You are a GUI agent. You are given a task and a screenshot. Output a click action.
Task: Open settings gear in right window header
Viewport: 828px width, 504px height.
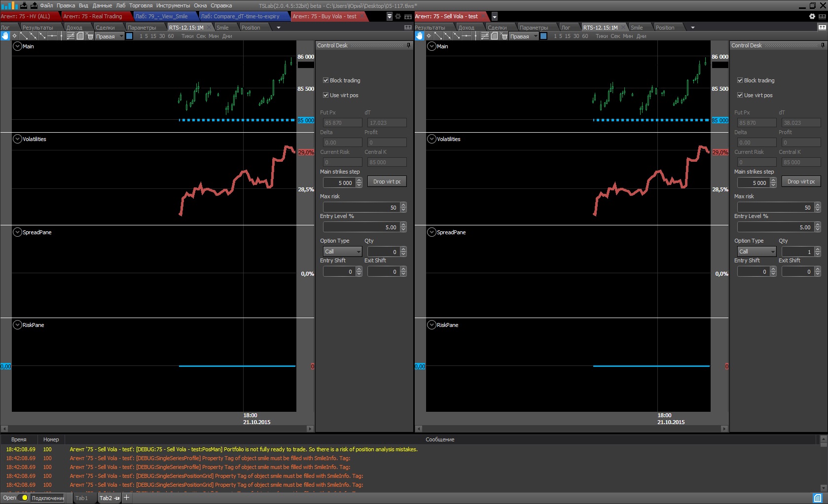[x=812, y=16]
